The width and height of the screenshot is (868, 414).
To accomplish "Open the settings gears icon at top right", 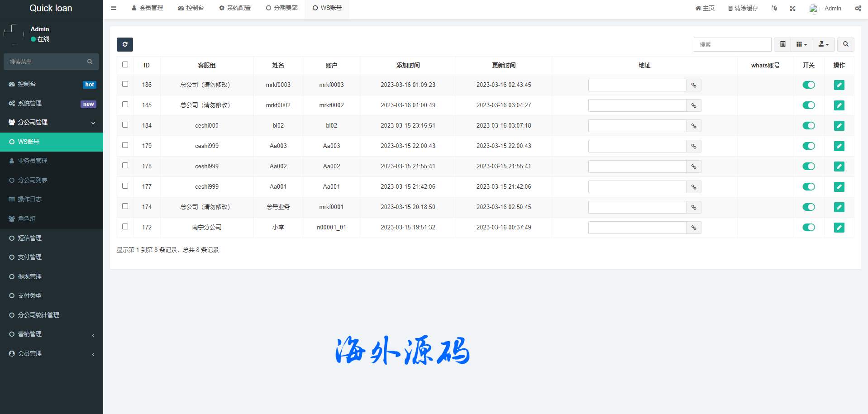I will click(858, 8).
